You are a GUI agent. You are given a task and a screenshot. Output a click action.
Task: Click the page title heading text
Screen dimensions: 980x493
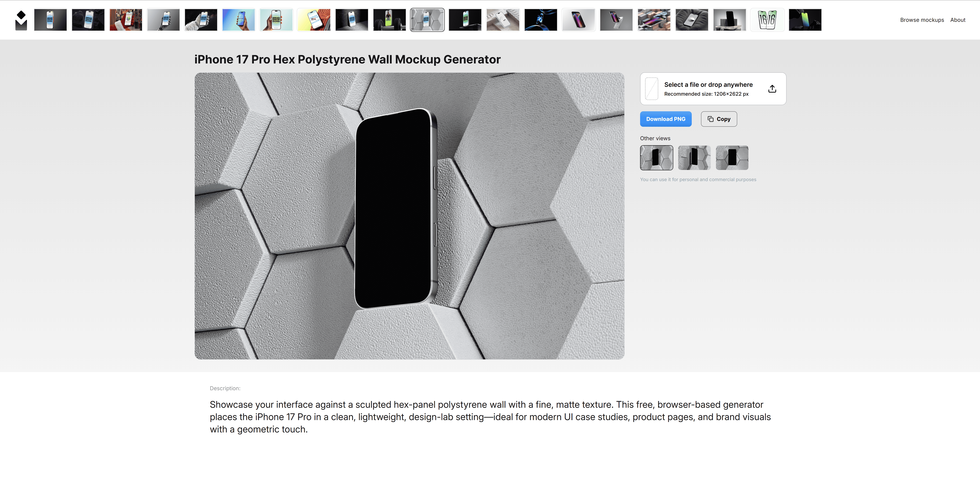[x=347, y=59]
